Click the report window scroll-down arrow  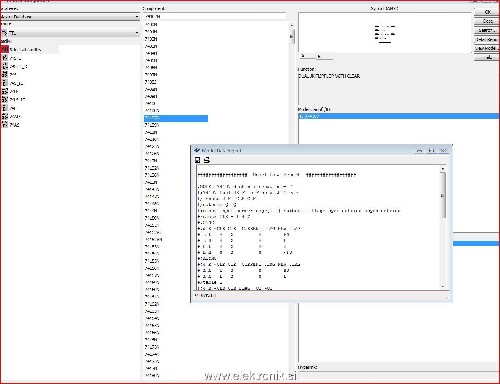click(443, 286)
